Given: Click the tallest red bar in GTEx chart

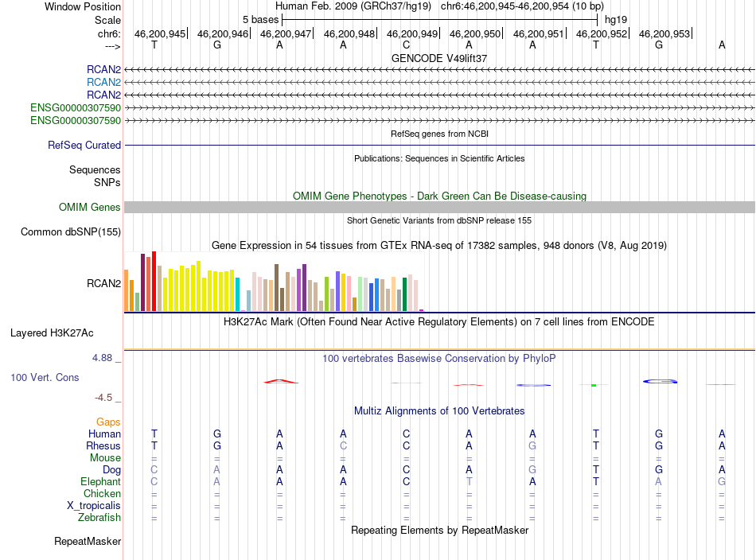Looking at the screenshot, I should tap(154, 281).
